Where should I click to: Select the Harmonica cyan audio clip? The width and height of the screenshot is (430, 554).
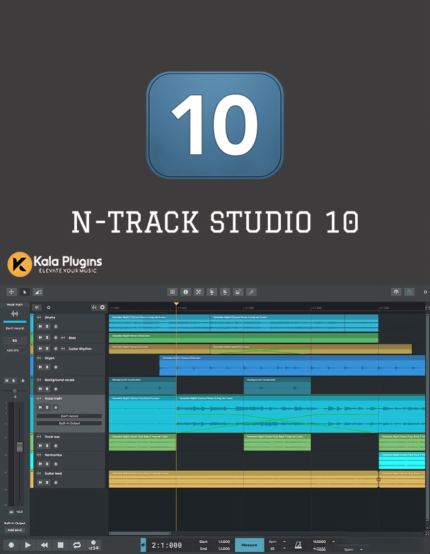pos(402,461)
